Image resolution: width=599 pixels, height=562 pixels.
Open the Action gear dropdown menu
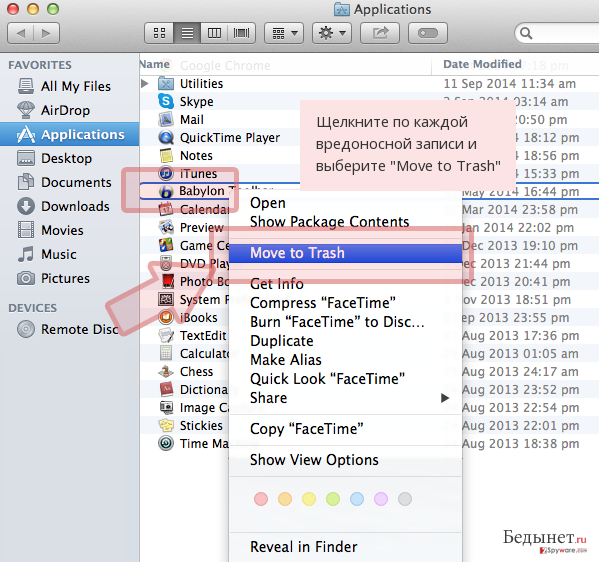[x=332, y=33]
